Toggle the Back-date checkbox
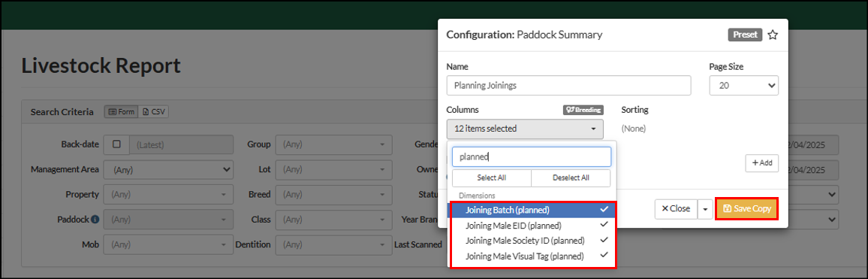Viewport: 868px width, 279px height. coord(116,144)
